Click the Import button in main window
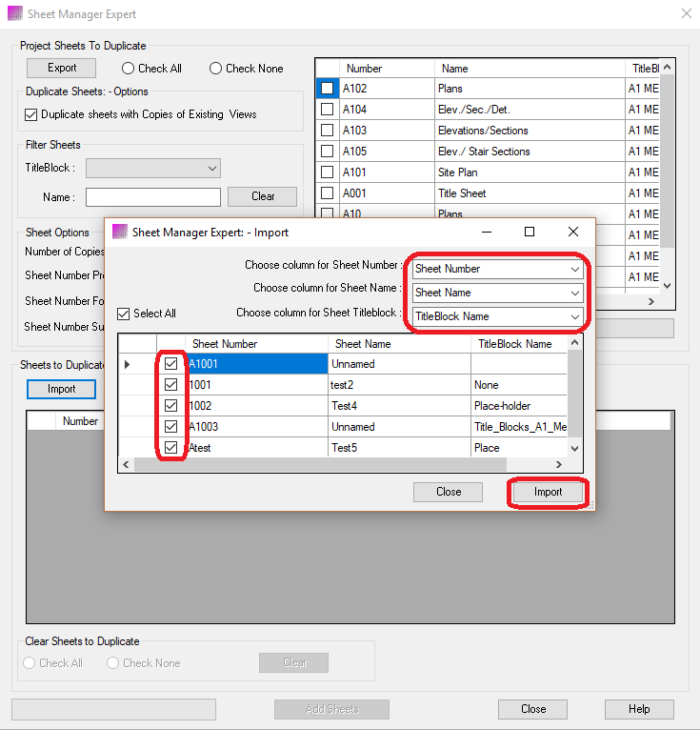Viewport: 700px width, 730px height. coord(61,389)
